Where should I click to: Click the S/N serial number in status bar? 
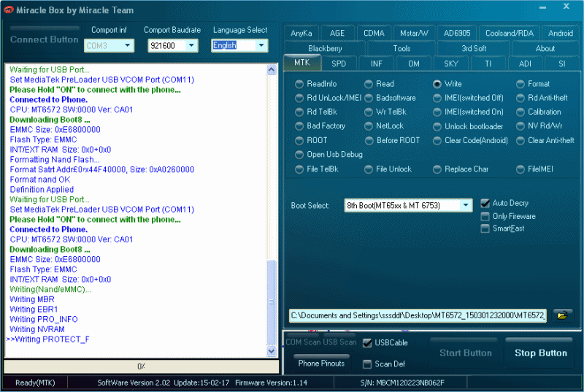[402, 383]
